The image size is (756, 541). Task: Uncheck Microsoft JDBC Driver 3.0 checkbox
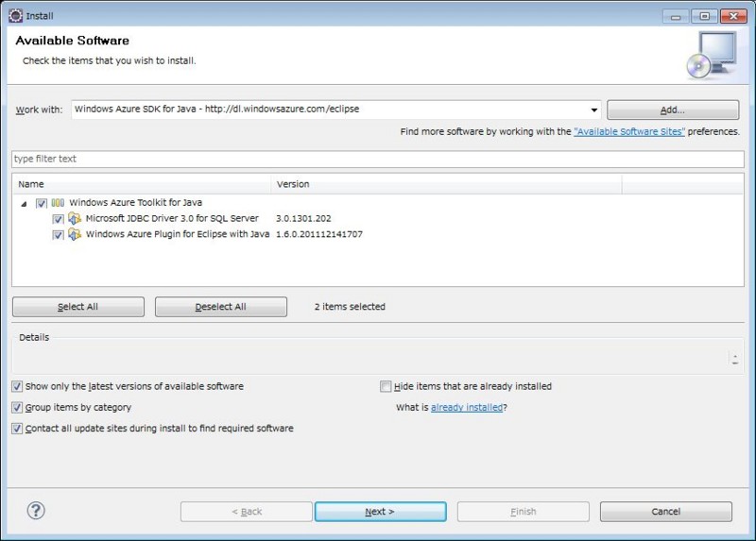click(58, 219)
